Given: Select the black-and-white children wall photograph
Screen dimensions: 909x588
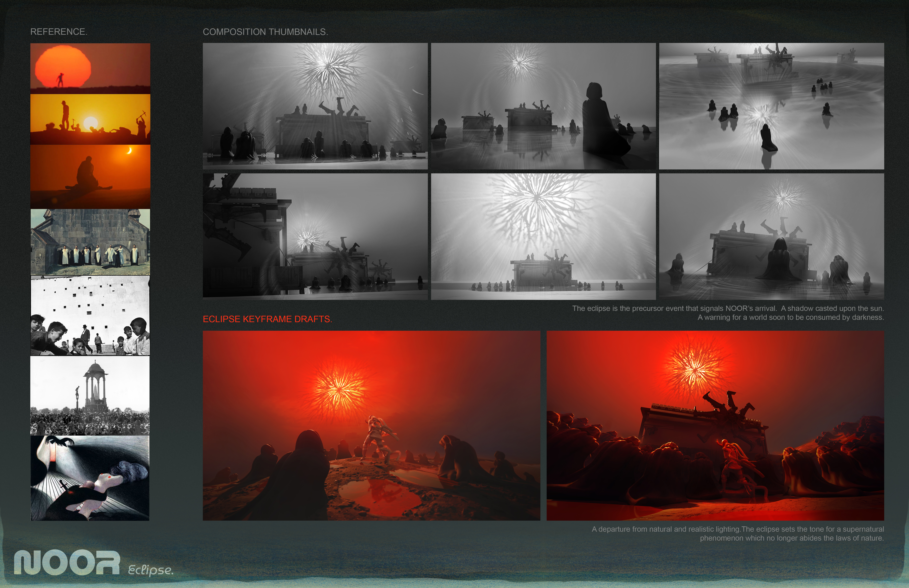Looking at the screenshot, I should click(x=90, y=316).
